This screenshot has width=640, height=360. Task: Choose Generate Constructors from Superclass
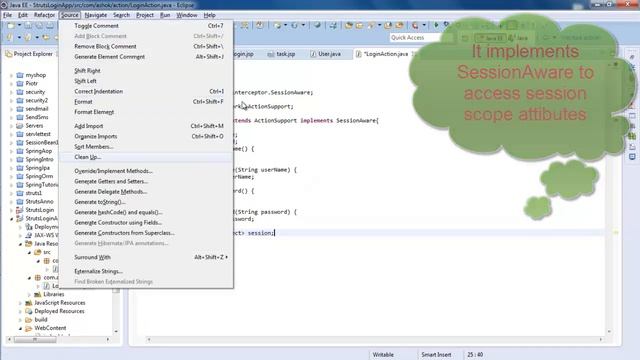click(x=146, y=233)
